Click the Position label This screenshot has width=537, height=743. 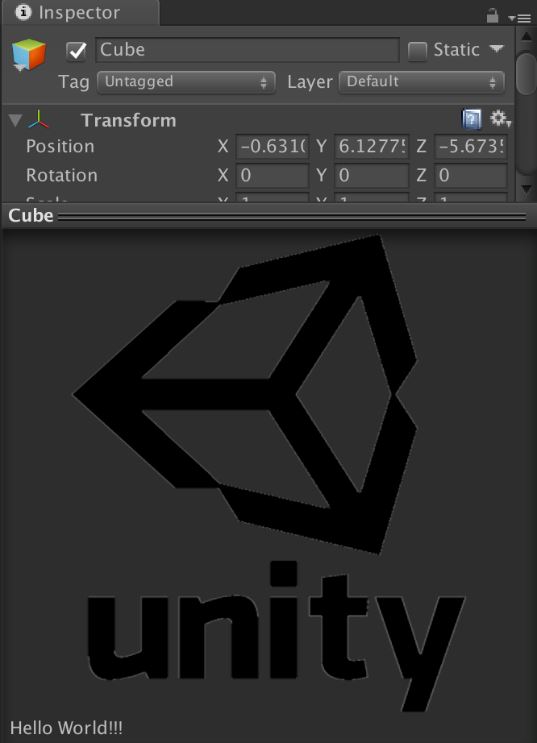pyautogui.click(x=60, y=146)
